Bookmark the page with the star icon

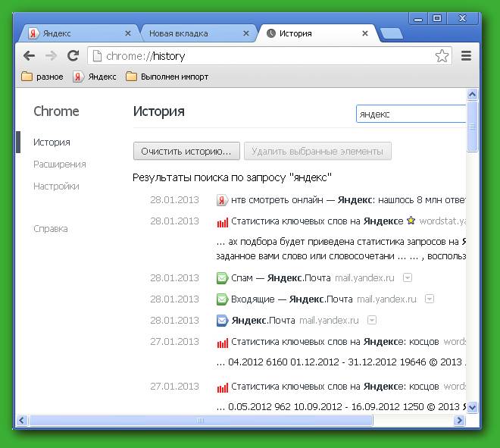442,56
